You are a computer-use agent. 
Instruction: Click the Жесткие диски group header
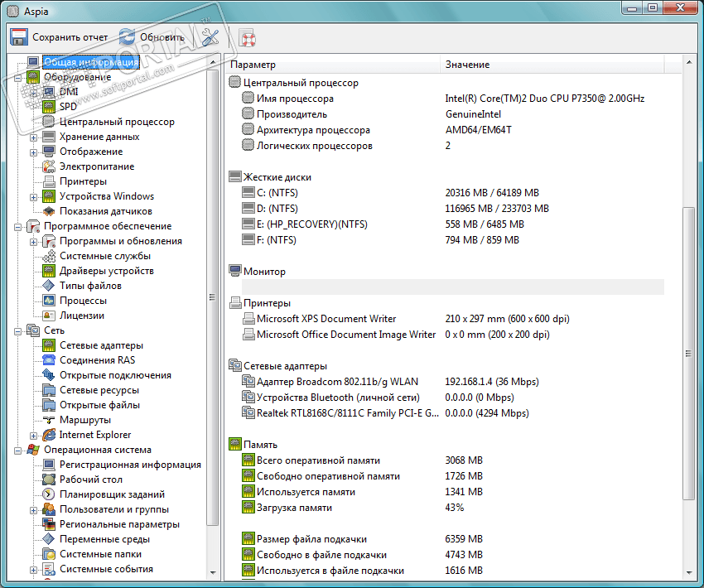point(277,177)
